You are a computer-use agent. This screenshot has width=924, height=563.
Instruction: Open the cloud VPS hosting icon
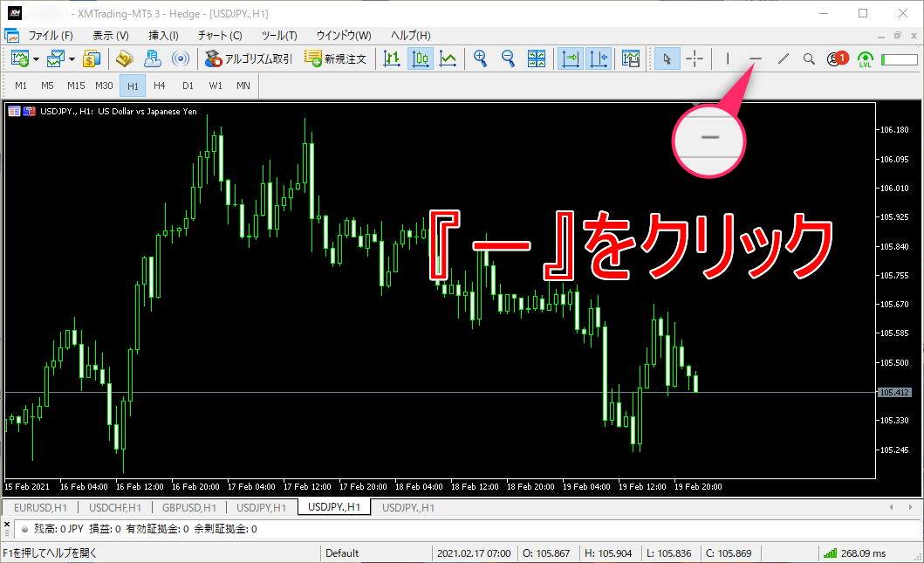tap(153, 59)
